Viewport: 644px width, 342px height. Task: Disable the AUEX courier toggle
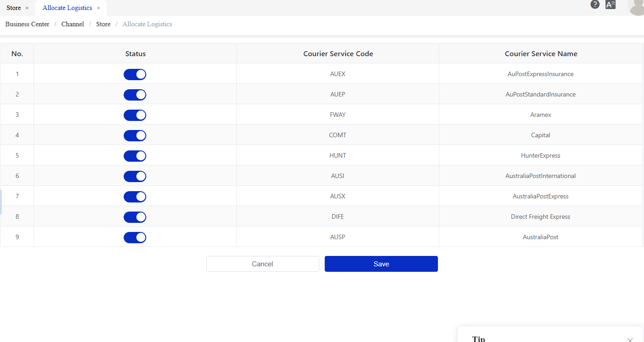coord(135,74)
